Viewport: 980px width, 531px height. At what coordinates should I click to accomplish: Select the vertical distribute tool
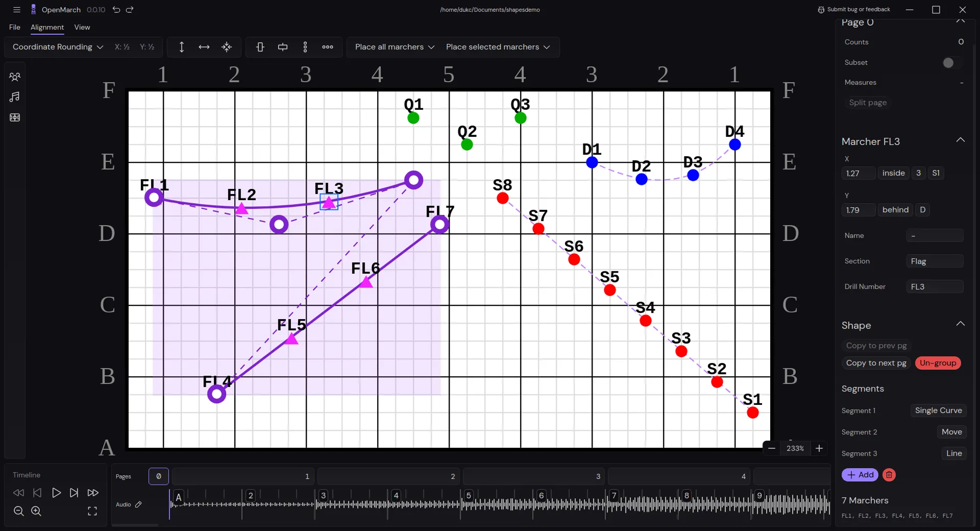[260, 47]
